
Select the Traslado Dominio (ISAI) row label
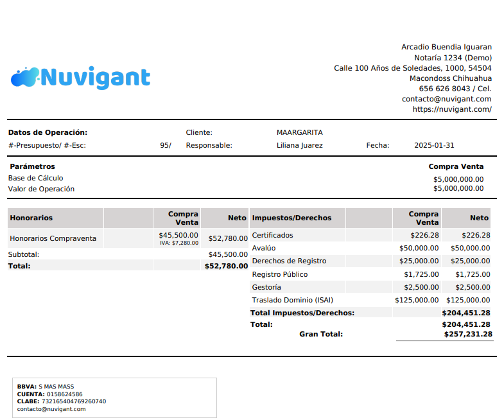tap(293, 300)
